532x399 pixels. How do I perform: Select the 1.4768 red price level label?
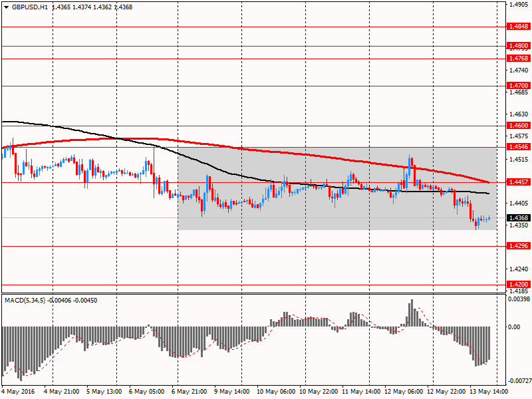click(x=518, y=59)
